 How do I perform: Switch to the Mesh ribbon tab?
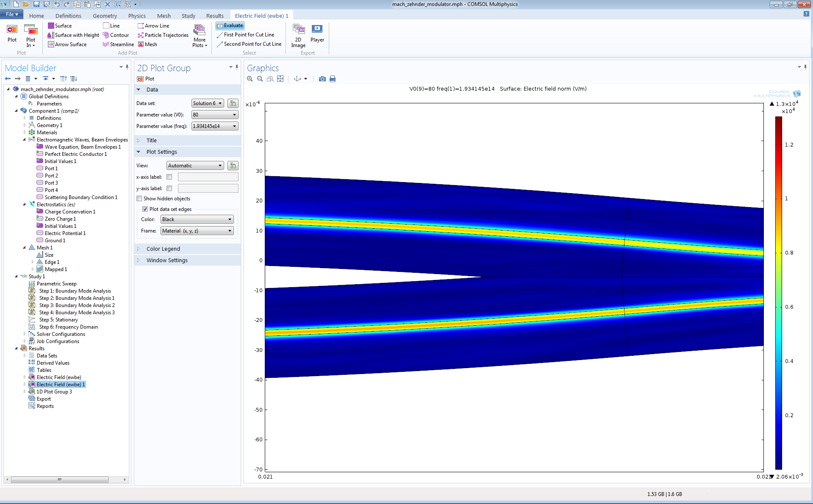click(164, 16)
